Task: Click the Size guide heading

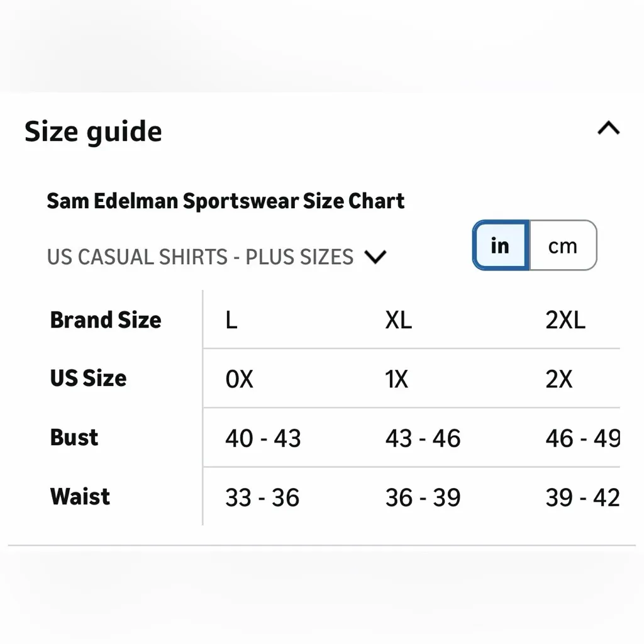Action: [x=93, y=131]
